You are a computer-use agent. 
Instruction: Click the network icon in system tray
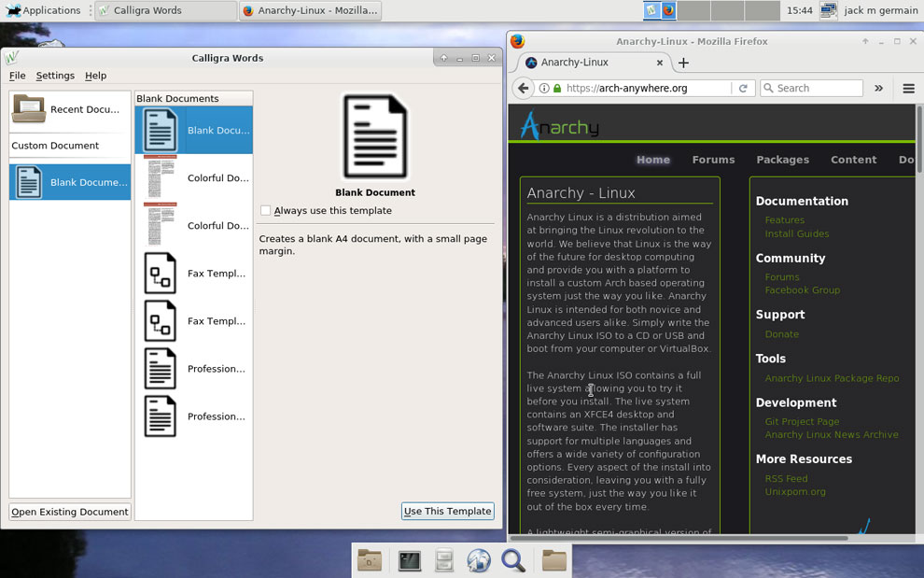coord(828,10)
